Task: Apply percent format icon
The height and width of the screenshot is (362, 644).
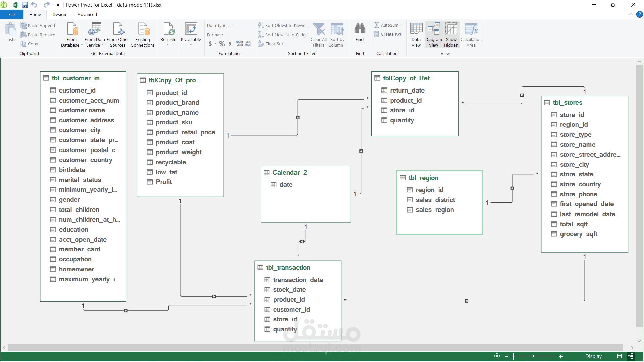Action: (222, 44)
